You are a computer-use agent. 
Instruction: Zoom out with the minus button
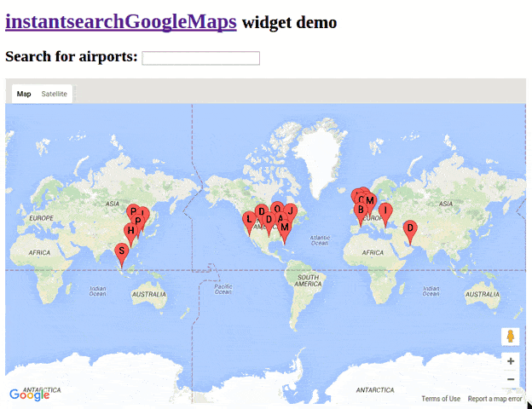[511, 379]
